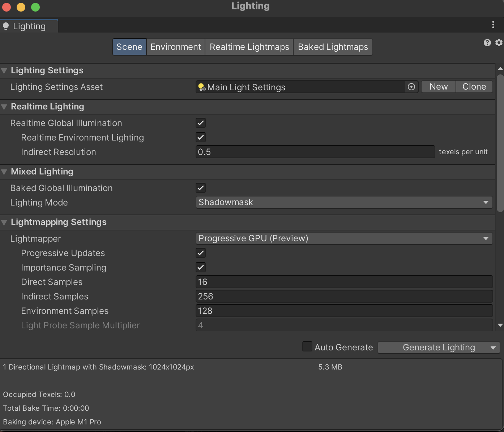Click the green zoom window button
The width and height of the screenshot is (504, 432).
35,7
